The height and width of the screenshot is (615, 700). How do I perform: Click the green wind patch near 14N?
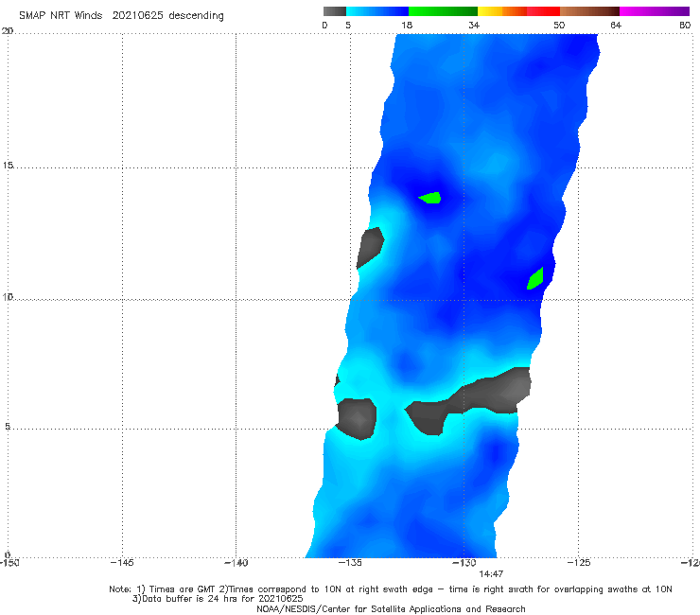point(430,198)
